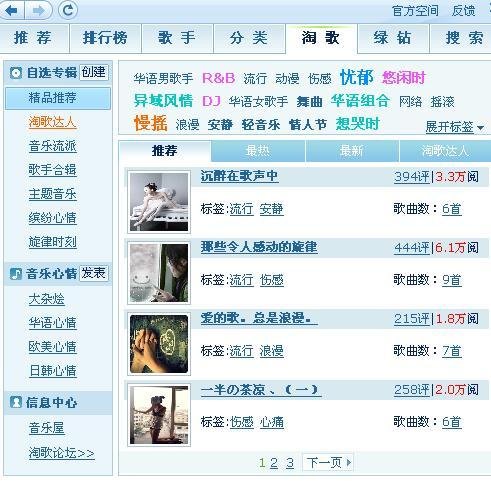Screen dimensions: 491x481
Task: Open 主题音乐 sidebar link
Action: 52,194
